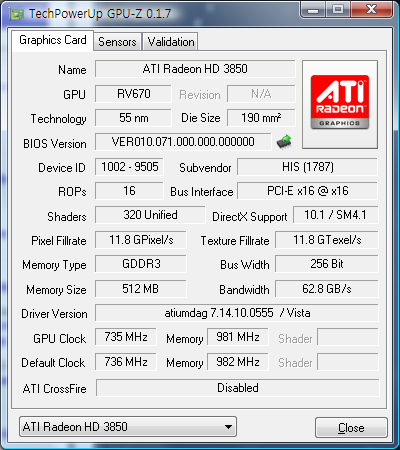Screen dimensions: 400x450
Task: Click the Subvendor field HIS (1787)
Action: pyautogui.click(x=307, y=167)
